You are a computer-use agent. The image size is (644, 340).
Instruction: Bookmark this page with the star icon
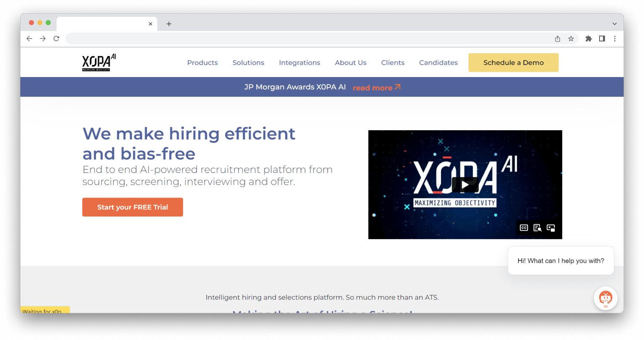click(571, 39)
